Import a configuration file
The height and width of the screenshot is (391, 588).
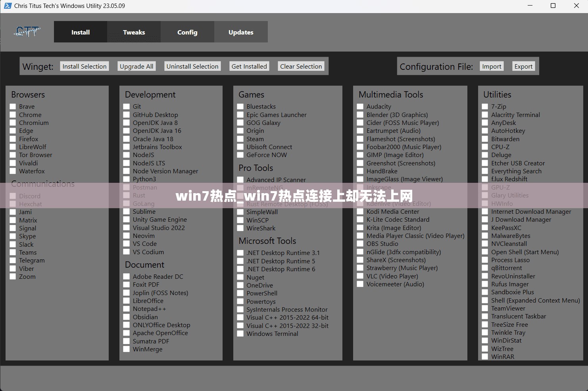492,66
